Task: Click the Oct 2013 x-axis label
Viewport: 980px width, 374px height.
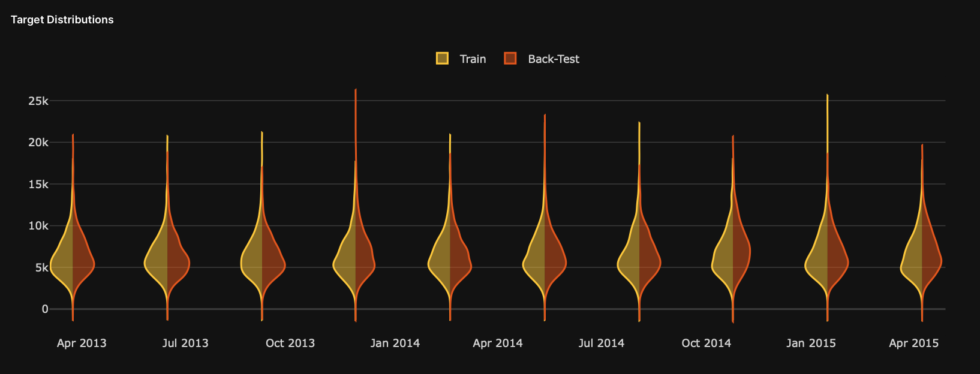Action: (x=290, y=343)
